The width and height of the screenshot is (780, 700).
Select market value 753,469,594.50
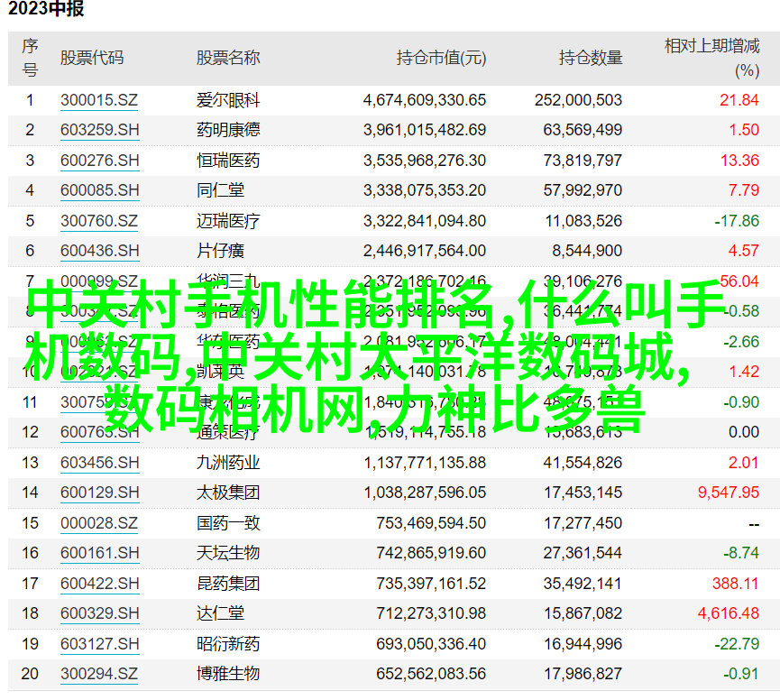click(431, 523)
